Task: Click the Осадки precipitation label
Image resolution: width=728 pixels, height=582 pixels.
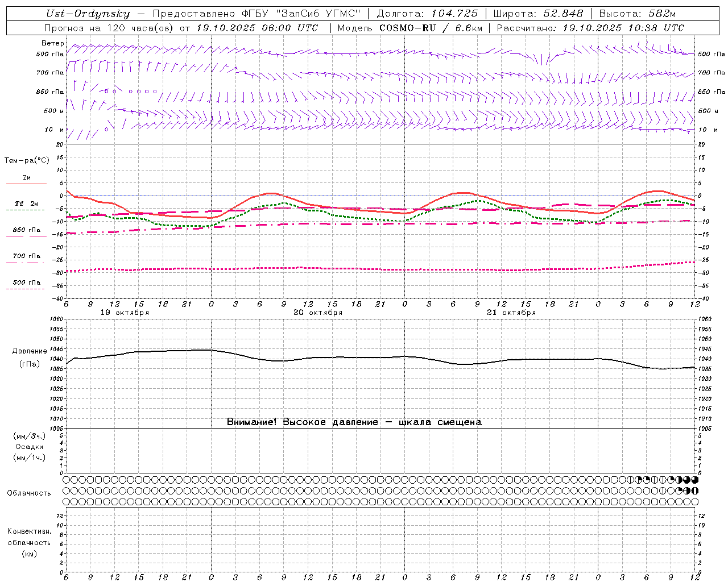Action: click(30, 447)
